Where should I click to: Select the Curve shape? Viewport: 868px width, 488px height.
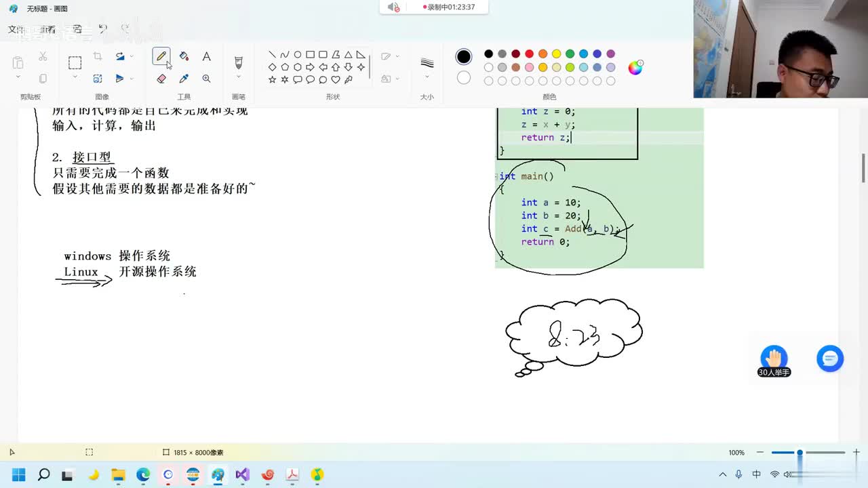(x=285, y=55)
